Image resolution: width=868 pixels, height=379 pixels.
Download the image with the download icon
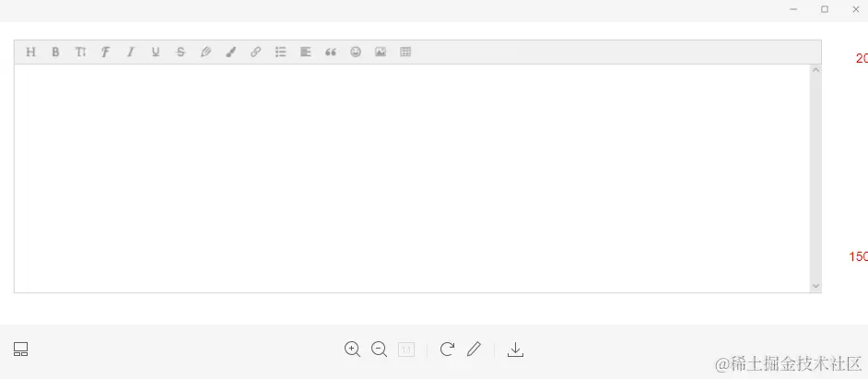(x=515, y=349)
